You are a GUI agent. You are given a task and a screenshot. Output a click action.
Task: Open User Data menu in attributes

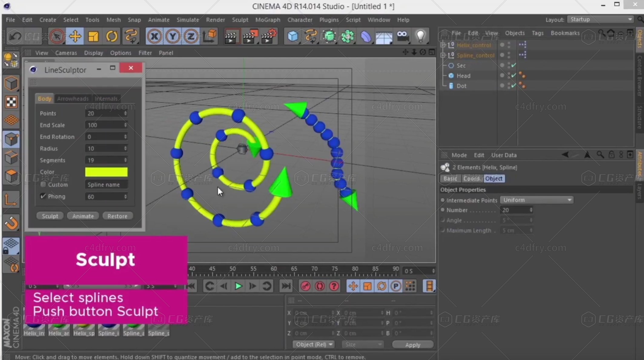click(504, 155)
